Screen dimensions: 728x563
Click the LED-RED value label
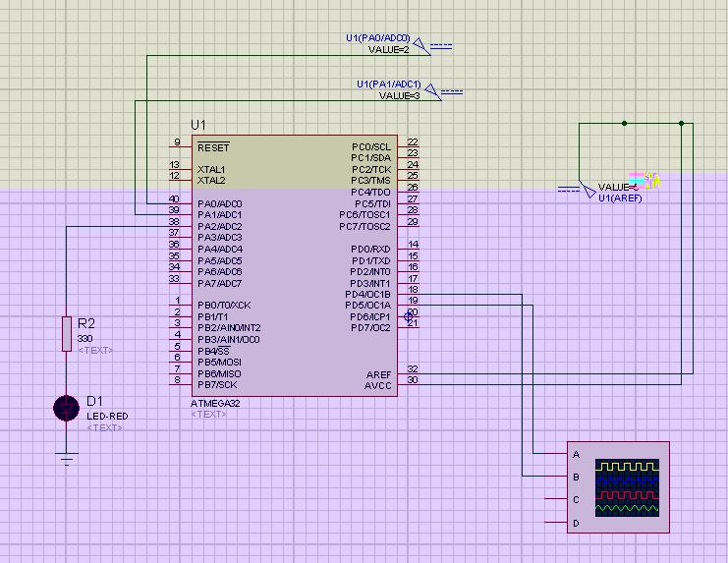(x=107, y=416)
